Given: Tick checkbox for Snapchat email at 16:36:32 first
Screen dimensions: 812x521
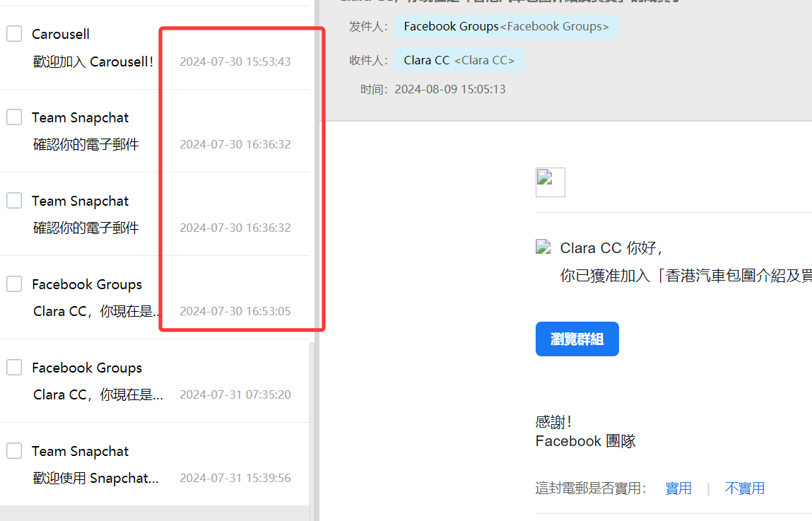Looking at the screenshot, I should (x=14, y=117).
